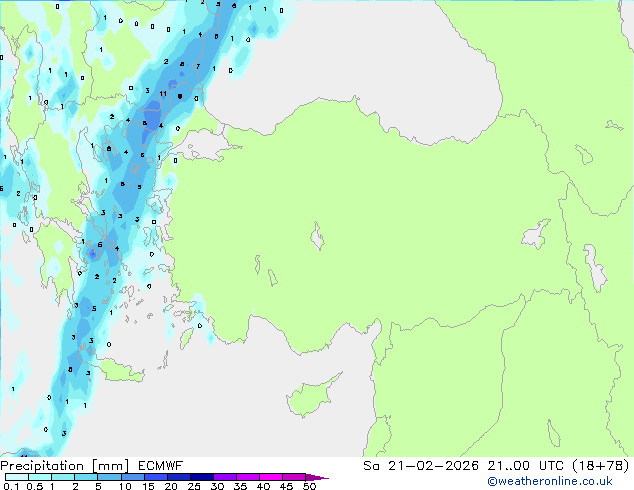Select the ECMWF model label
634x490 pixels.
point(161,466)
